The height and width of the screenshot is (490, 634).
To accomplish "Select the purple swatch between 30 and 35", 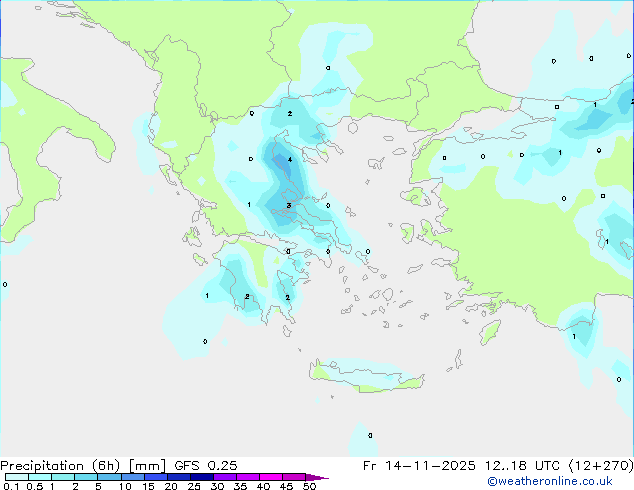I will [225, 477].
